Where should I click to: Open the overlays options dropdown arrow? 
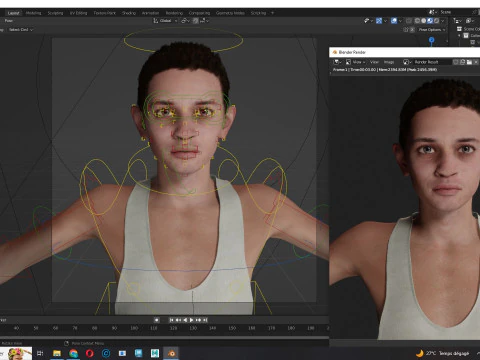[x=400, y=21]
